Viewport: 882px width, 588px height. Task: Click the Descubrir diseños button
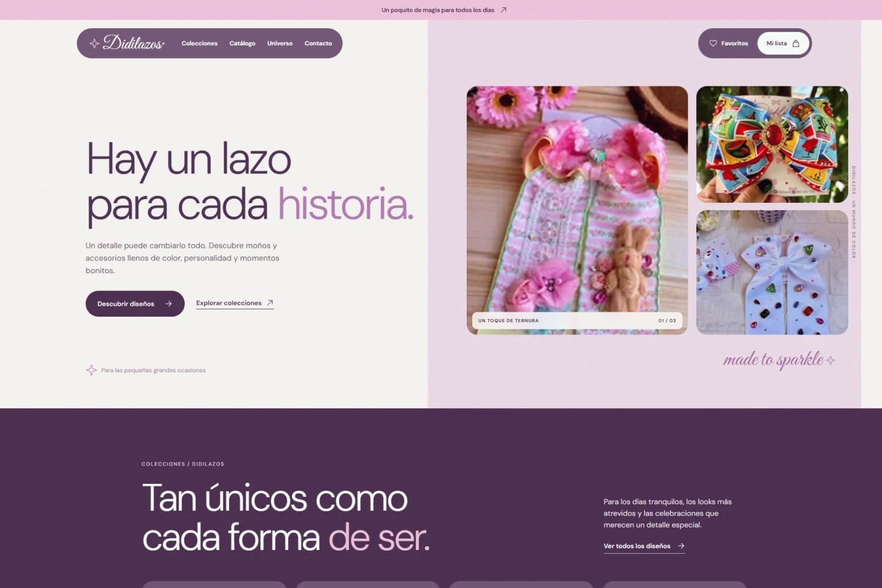(135, 304)
